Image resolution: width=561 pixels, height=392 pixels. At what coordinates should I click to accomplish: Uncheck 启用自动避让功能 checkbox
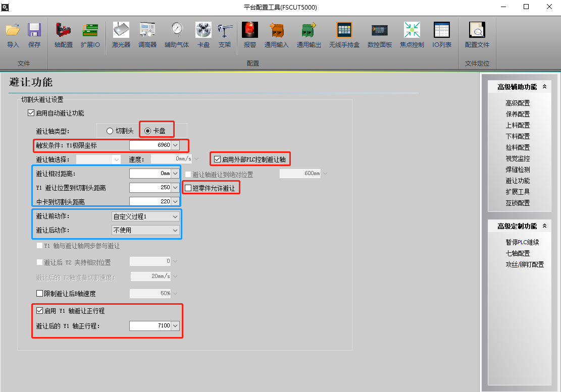click(x=31, y=113)
